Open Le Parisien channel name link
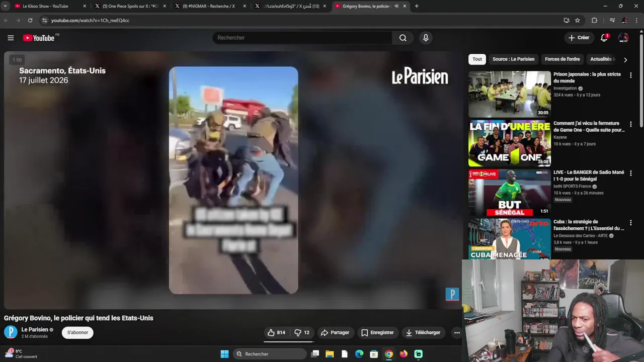This screenshot has width=644, height=362. 35,330
